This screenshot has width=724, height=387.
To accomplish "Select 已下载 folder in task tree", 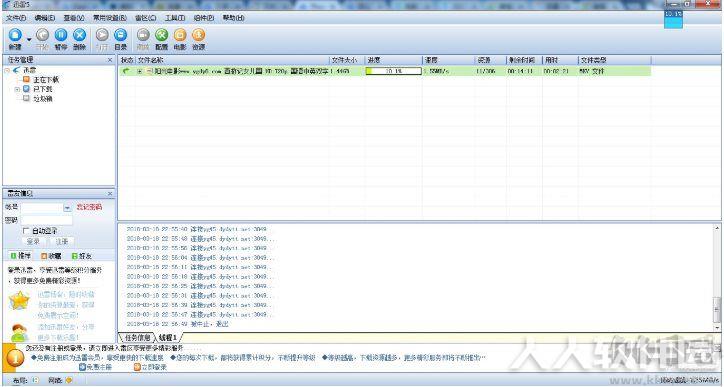I will tap(42, 89).
